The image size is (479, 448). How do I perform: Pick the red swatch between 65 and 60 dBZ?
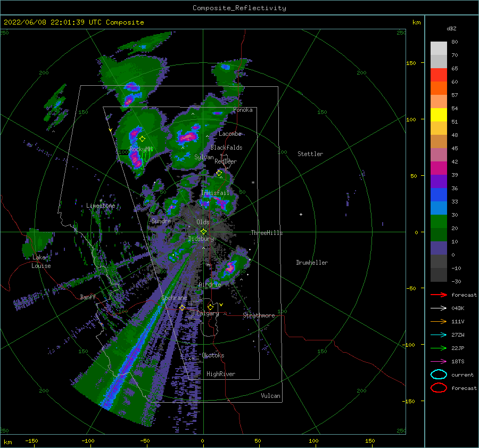point(439,75)
